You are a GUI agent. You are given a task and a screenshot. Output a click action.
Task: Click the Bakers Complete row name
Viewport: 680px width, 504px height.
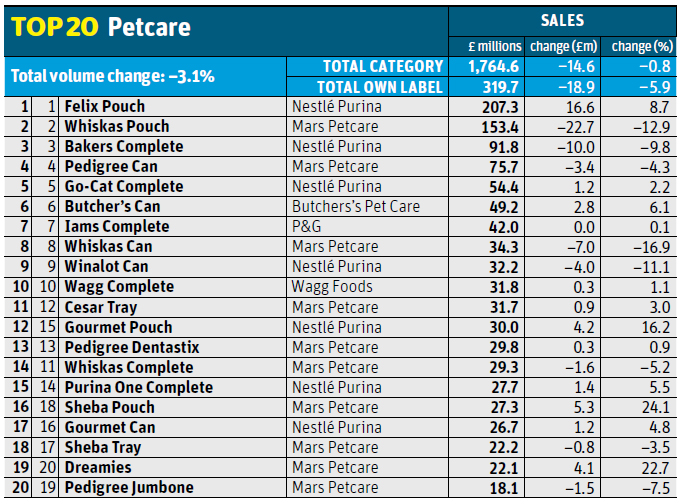coord(123,146)
